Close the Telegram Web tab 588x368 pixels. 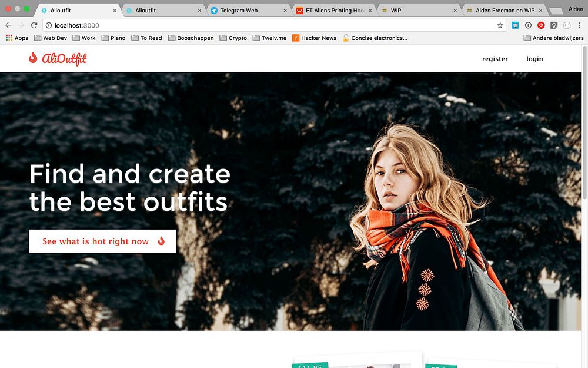point(285,11)
